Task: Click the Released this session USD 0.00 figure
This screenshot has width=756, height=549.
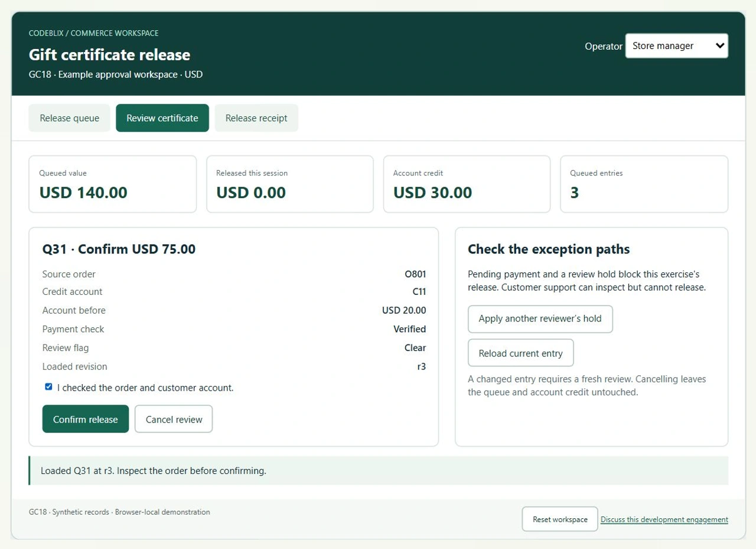Action: [x=251, y=193]
